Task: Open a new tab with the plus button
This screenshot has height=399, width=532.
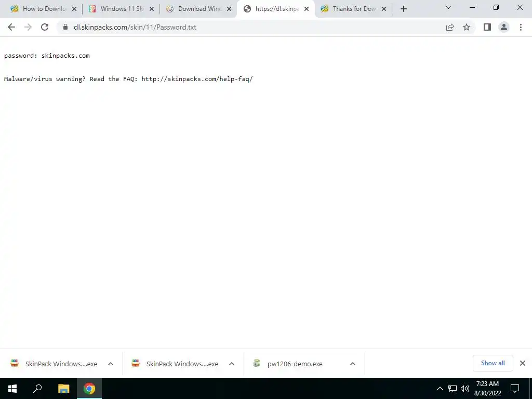Action: 403,9
